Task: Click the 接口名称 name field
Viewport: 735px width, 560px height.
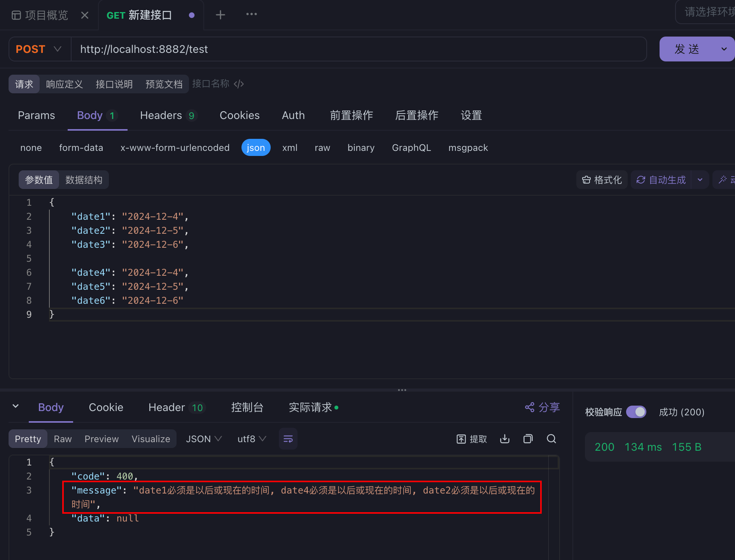Action: (211, 84)
